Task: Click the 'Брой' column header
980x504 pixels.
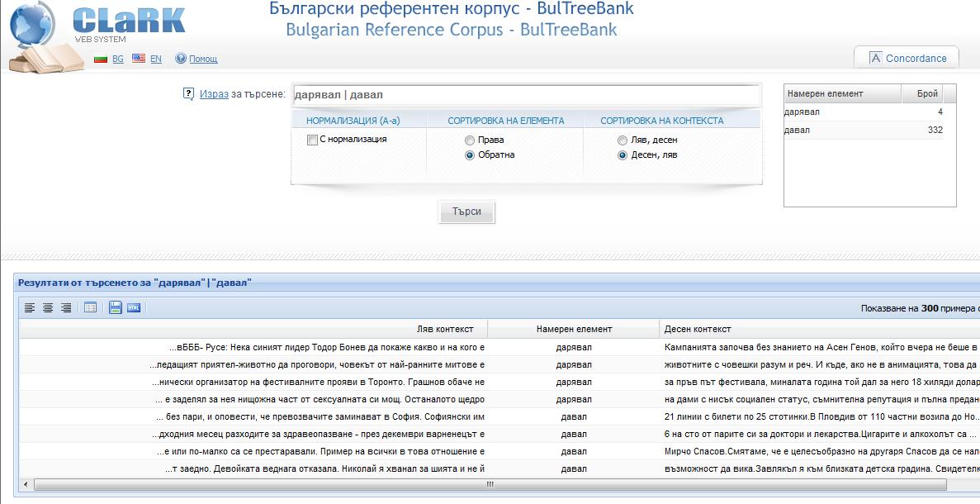Action: pos(922,94)
